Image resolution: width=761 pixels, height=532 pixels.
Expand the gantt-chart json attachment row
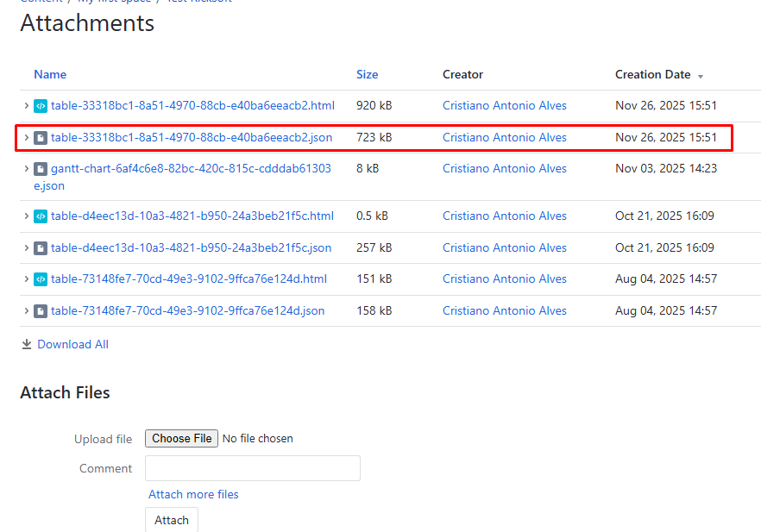point(27,169)
